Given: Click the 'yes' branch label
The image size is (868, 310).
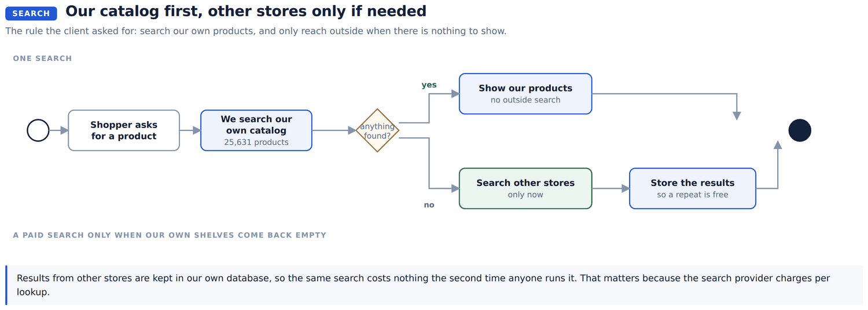Looking at the screenshot, I should 429,85.
